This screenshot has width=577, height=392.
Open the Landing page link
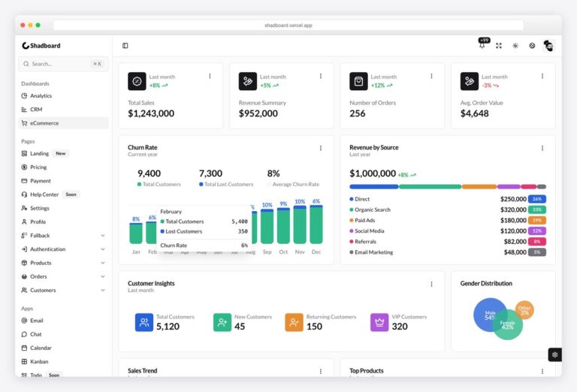pos(63,153)
